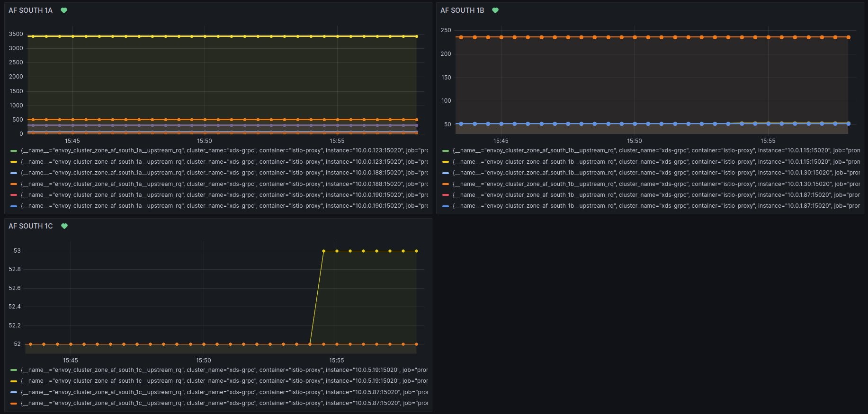Click the 15:50 time label in AF SOUTH 1A
Viewport: 868px width, 414px height.
coord(205,141)
